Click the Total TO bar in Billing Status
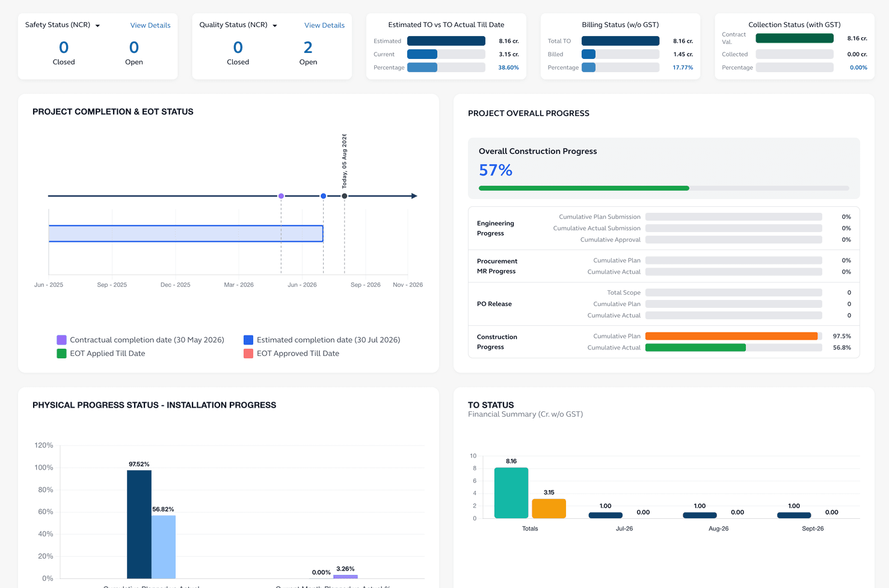 pyautogui.click(x=620, y=41)
